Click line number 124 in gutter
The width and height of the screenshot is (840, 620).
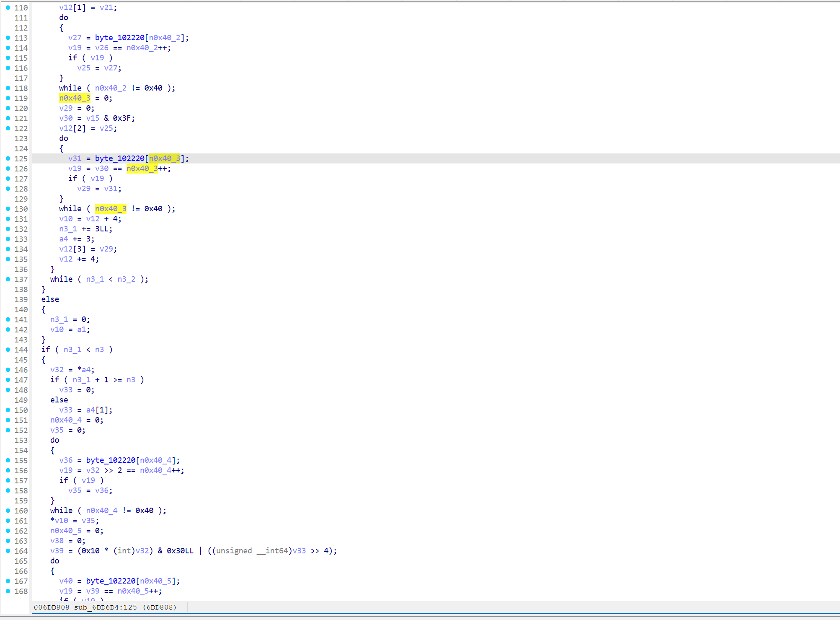(x=21, y=148)
